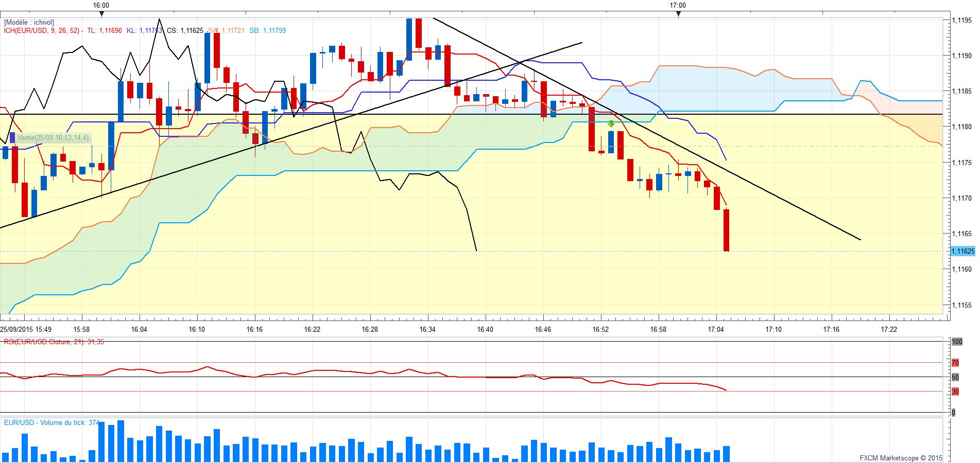Click the RSI 50 midline level tag
The height and width of the screenshot is (463, 980).
(x=955, y=377)
